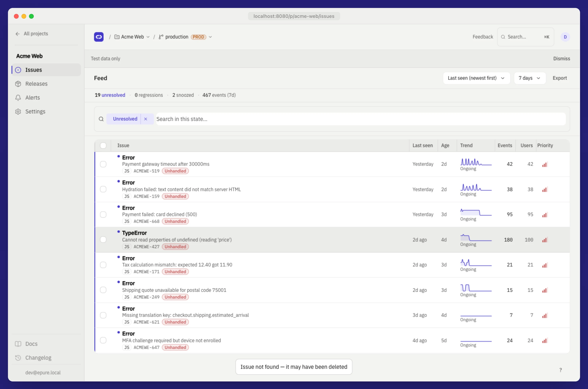
Task: Open the Last seen sort dropdown
Action: pos(476,78)
